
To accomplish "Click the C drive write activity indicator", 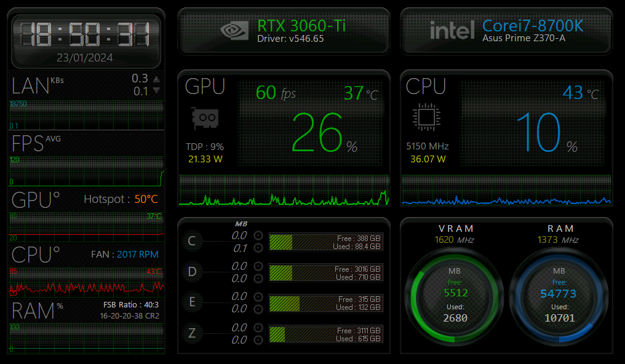I will pos(258,248).
